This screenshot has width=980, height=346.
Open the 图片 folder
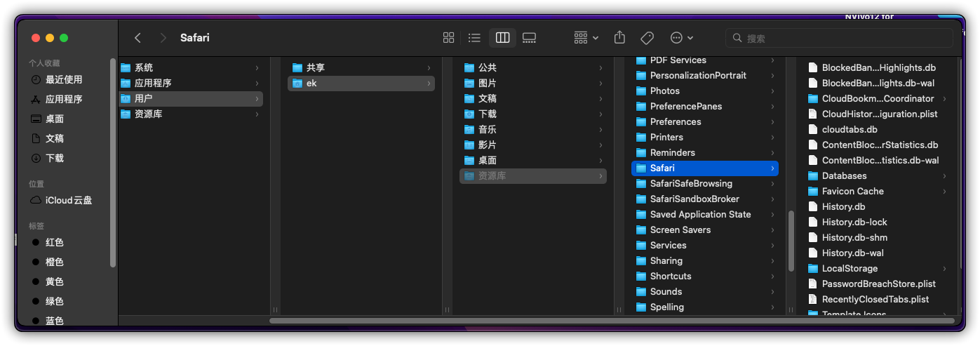533,83
